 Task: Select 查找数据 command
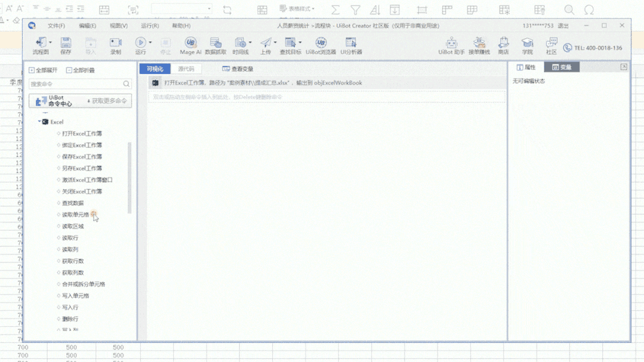click(73, 203)
